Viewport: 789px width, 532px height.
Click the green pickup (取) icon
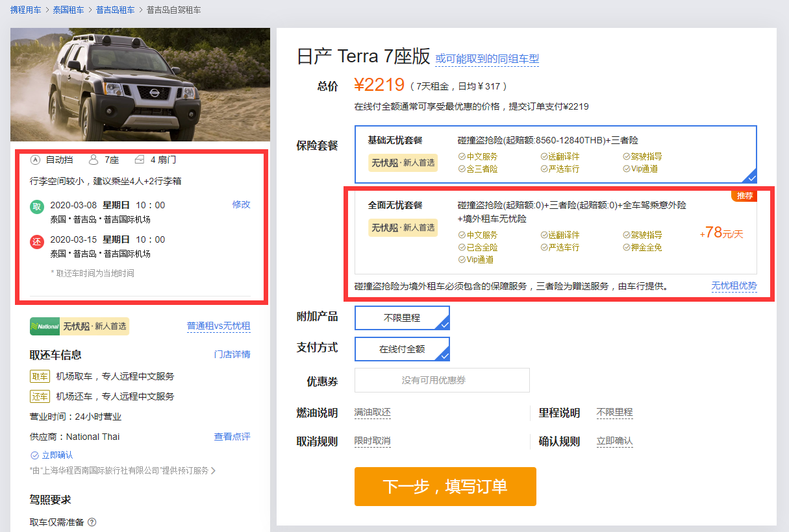point(37,207)
